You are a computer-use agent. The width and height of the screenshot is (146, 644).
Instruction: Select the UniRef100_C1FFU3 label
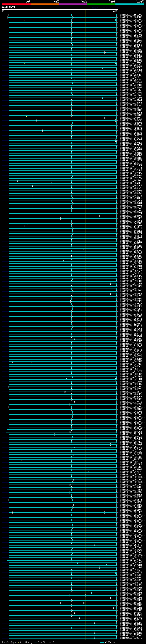131,206
